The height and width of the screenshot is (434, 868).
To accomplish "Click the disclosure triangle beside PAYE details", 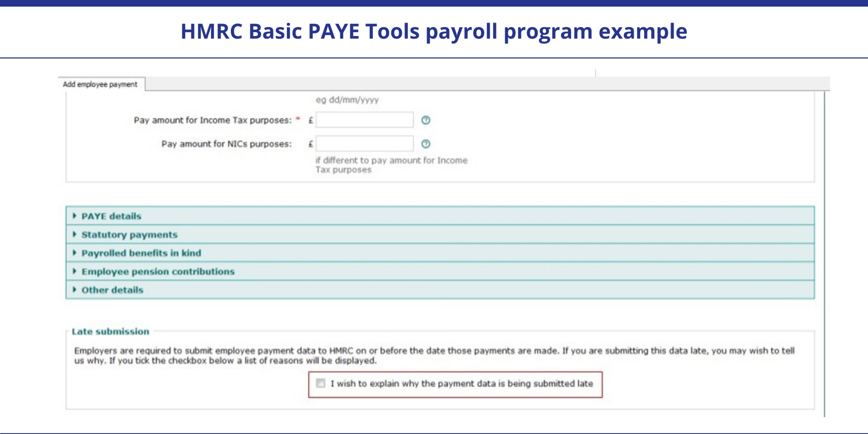I will (75, 216).
